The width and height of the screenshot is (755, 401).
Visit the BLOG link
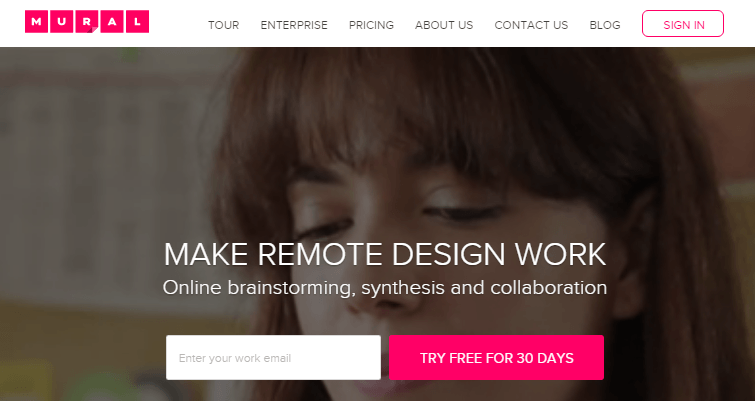click(x=605, y=25)
